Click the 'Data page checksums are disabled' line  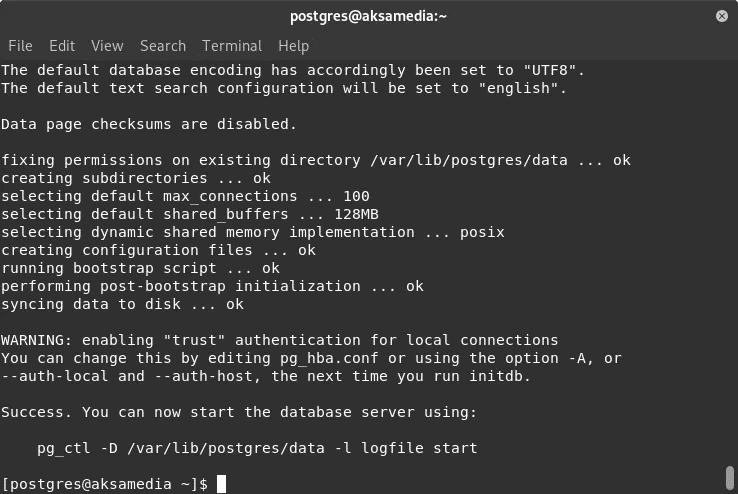(149, 124)
